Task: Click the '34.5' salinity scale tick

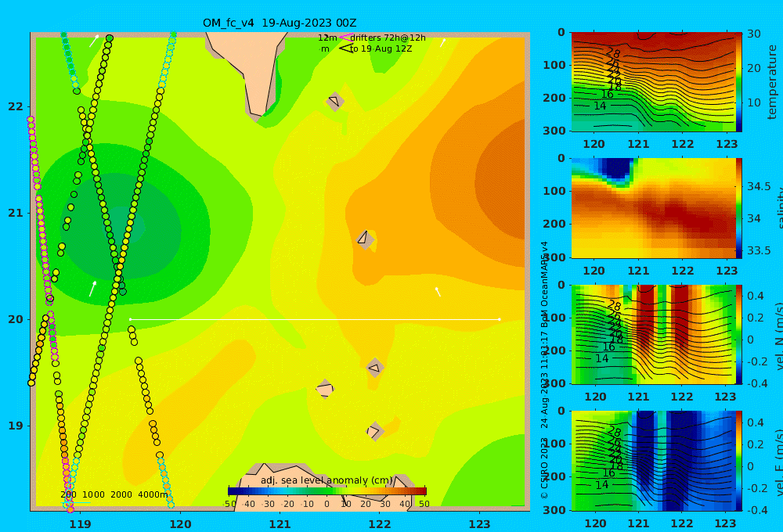Action: (759, 186)
